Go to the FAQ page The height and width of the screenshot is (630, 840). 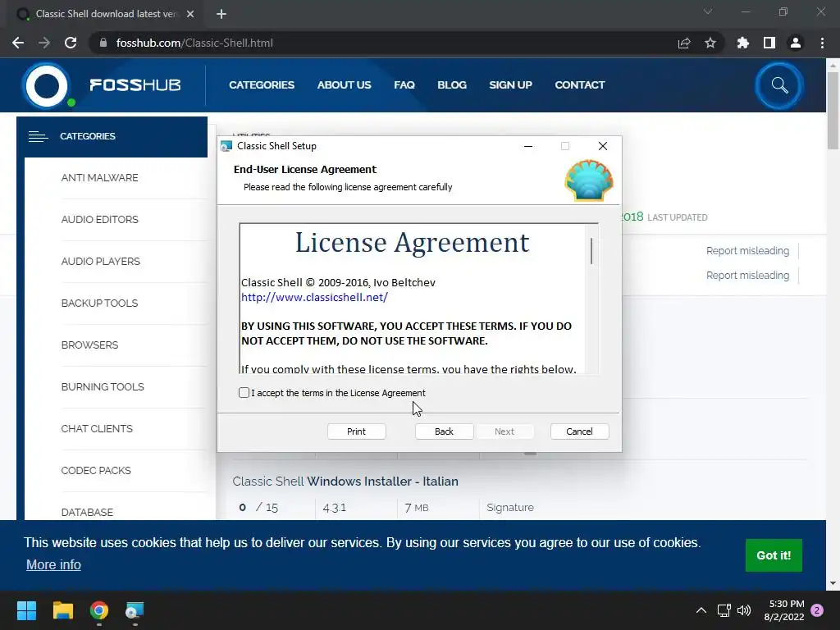(x=404, y=85)
